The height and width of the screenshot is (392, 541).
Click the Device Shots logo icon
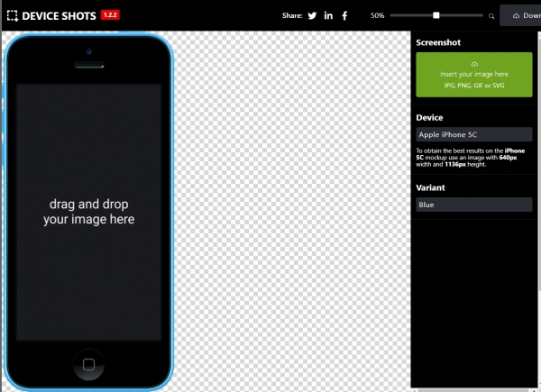[13, 16]
